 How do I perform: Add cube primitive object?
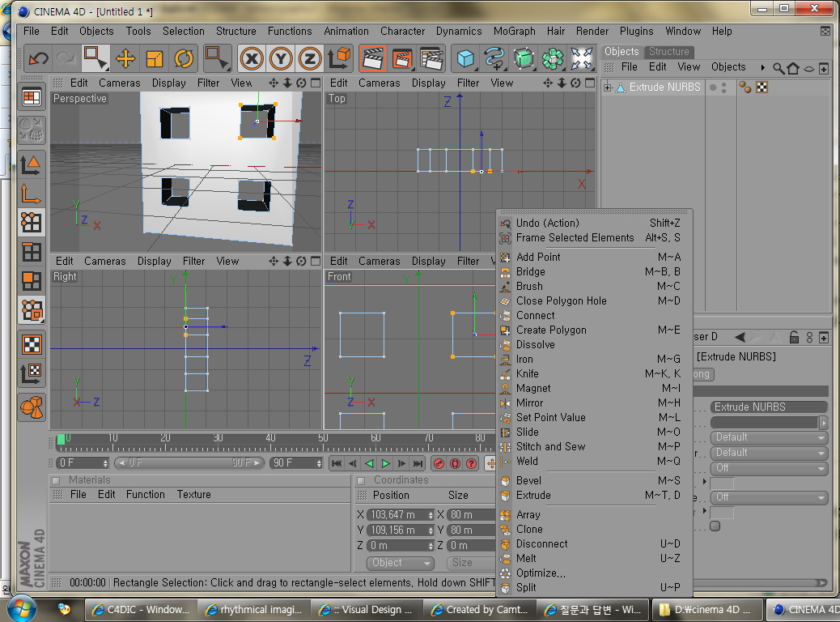point(465,58)
